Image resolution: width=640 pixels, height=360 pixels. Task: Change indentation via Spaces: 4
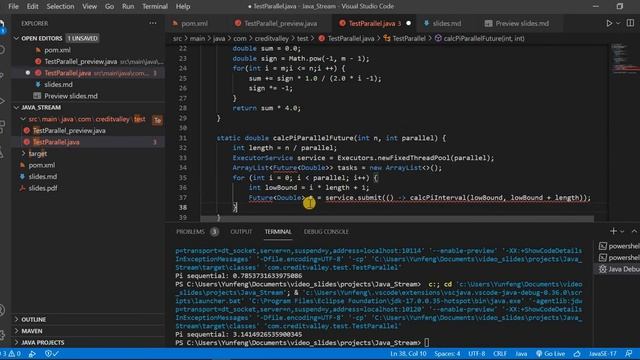(x=447, y=354)
